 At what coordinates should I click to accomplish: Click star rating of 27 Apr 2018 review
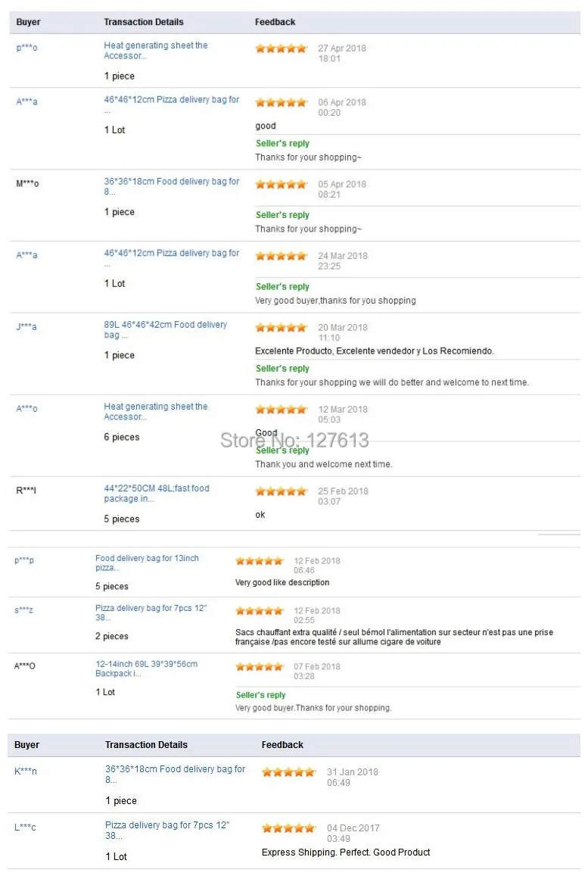(x=282, y=48)
